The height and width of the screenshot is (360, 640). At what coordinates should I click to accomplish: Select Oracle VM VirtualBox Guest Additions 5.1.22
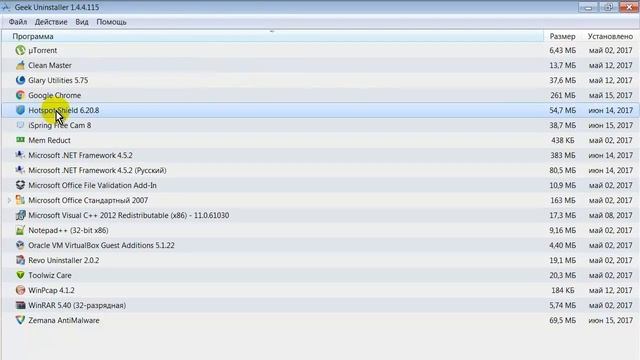pos(101,245)
